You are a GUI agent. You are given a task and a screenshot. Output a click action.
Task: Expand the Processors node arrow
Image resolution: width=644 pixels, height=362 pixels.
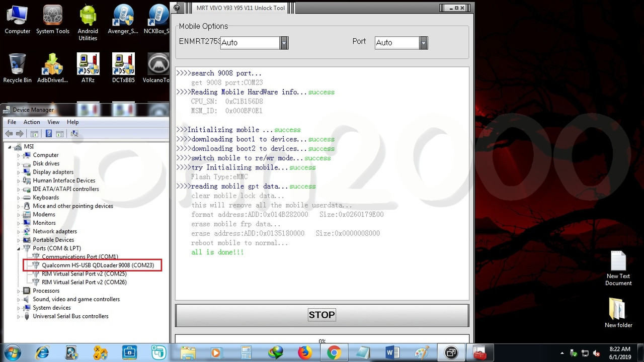tap(19, 291)
